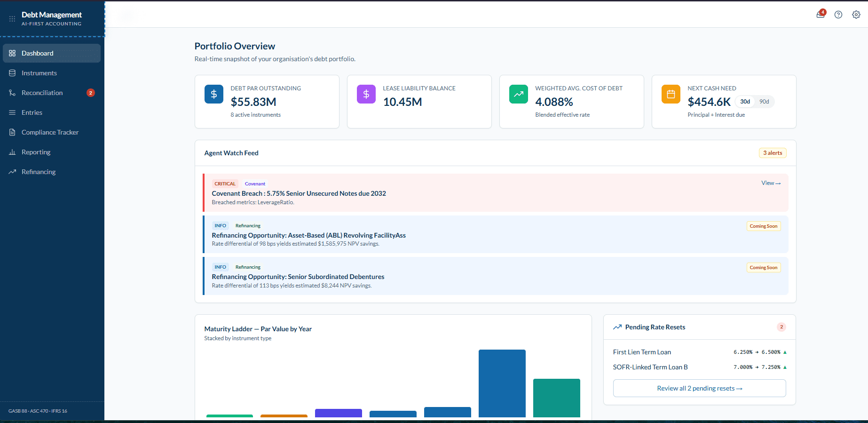Open the Reporting section

[x=52, y=152]
